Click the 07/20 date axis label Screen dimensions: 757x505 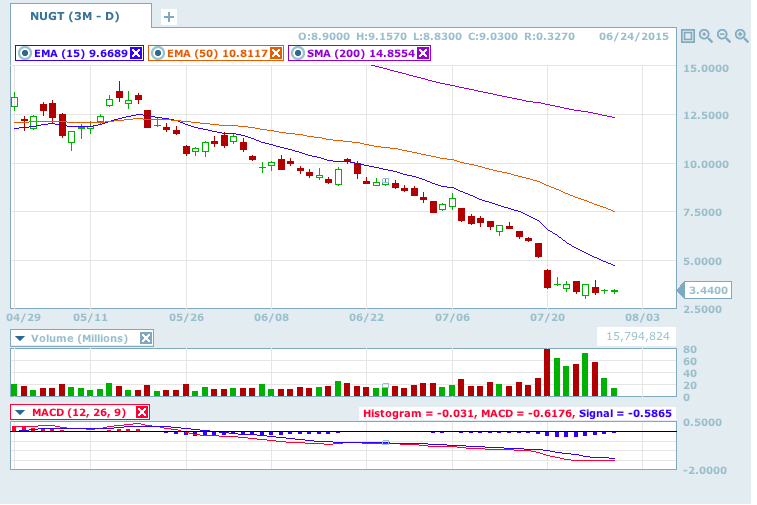[x=547, y=317]
